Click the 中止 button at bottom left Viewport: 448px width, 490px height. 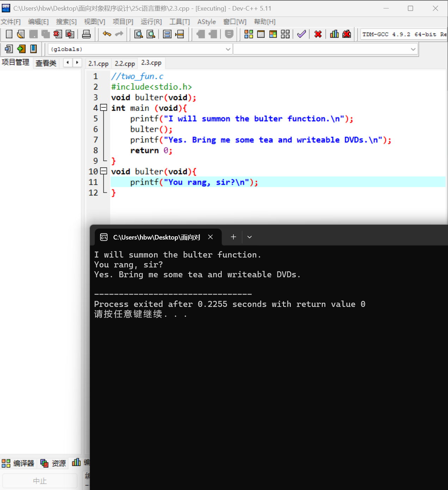point(40,481)
